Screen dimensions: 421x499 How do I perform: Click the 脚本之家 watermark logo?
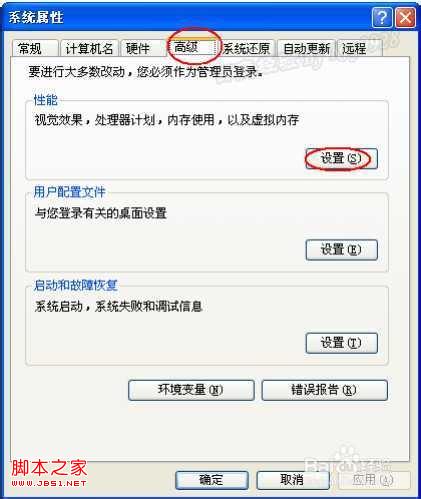click(49, 473)
